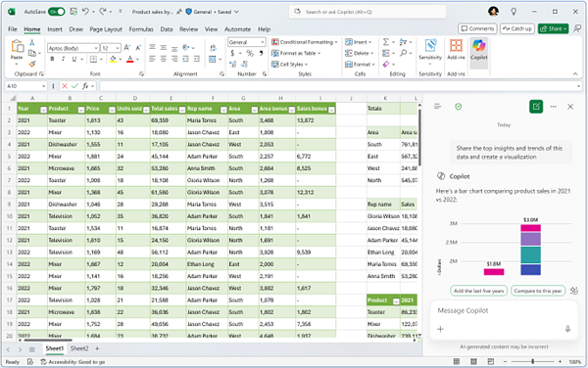Open Find & Select magnifier
The height and width of the screenshot is (368, 588).
coord(403,53)
